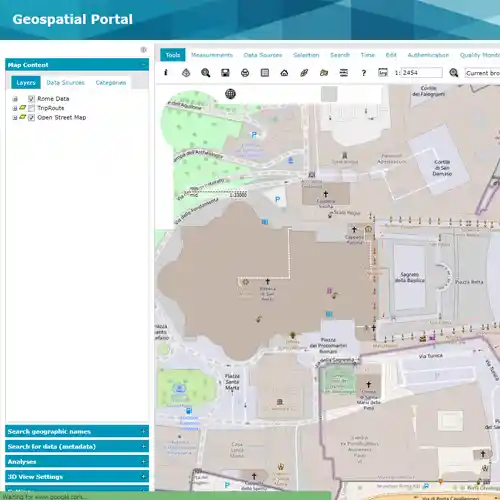Click the Rome Data layer name
Screen dimensions: 500x500
click(x=53, y=99)
